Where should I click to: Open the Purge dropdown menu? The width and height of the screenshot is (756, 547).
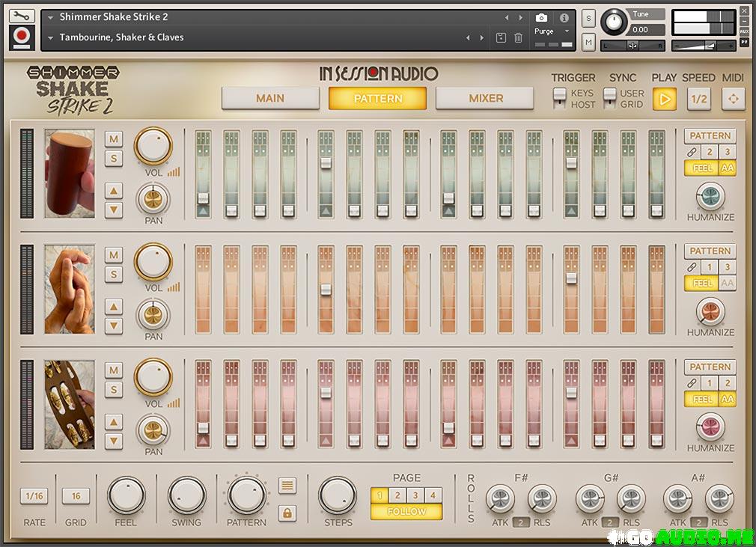[552, 31]
